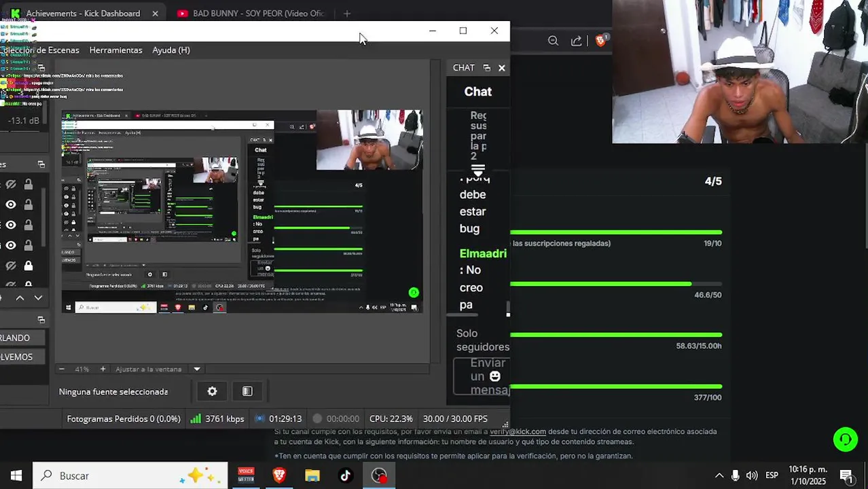Select 'Ajustar a la ventana' scaling option
868x489 pixels.
tap(149, 369)
